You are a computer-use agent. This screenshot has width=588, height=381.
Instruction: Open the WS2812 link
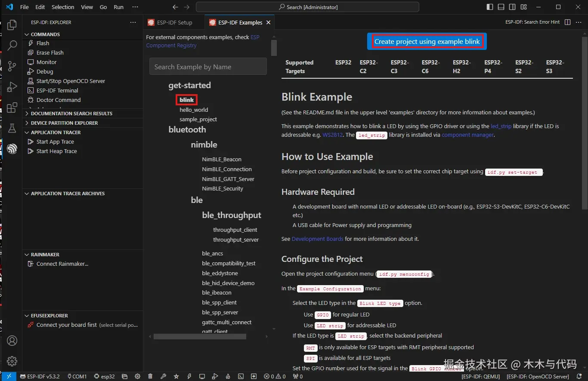point(333,135)
